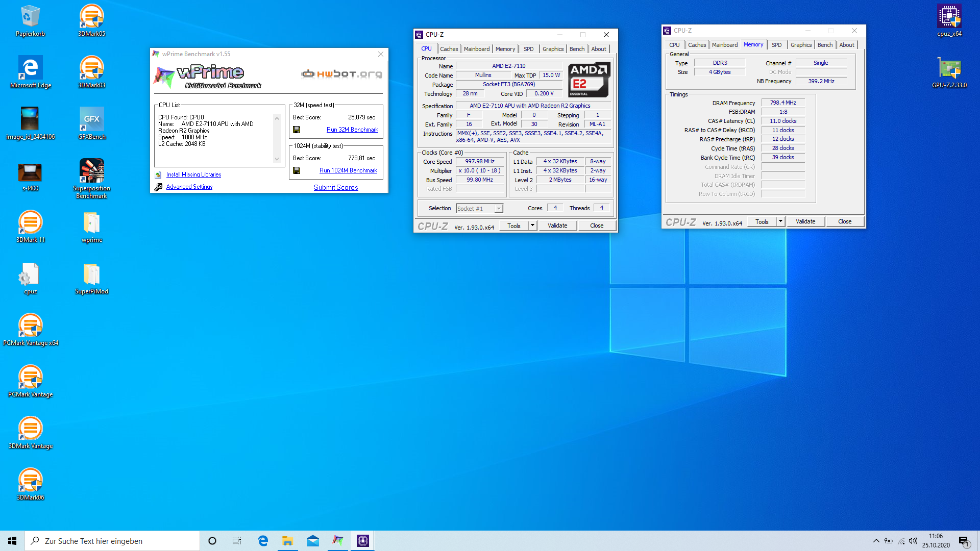Image resolution: width=980 pixels, height=551 pixels.
Task: Switch to Memory tab in left CPU-Z
Action: point(505,49)
